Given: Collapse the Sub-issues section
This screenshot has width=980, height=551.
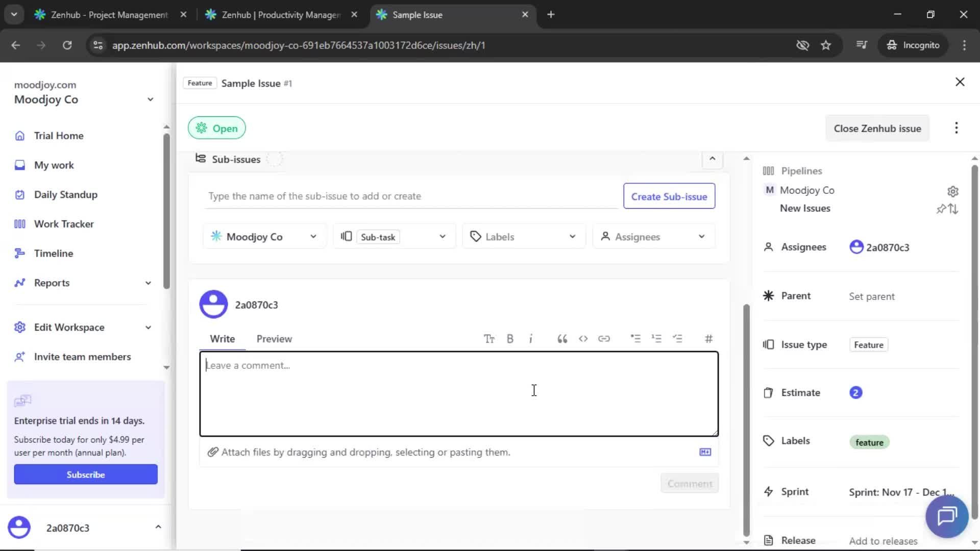Looking at the screenshot, I should (712, 159).
